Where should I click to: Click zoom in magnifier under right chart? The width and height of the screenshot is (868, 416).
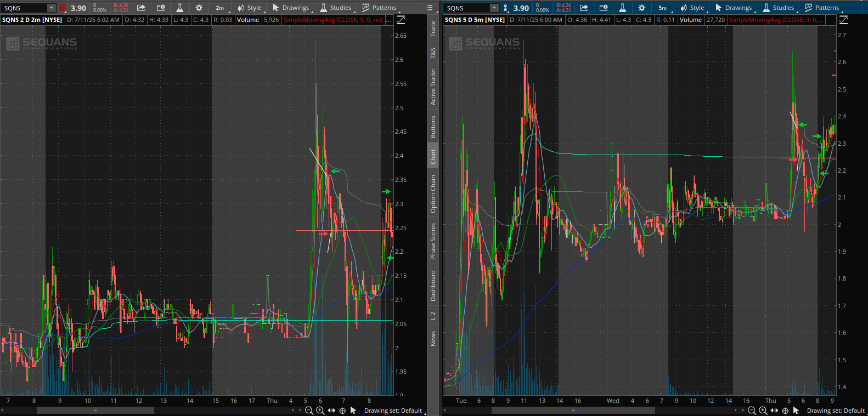(x=763, y=411)
